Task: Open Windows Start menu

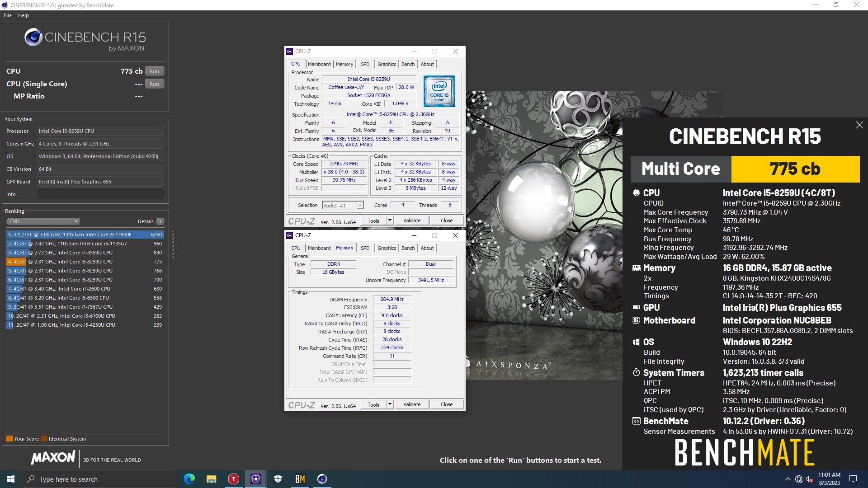Action: click(x=11, y=479)
